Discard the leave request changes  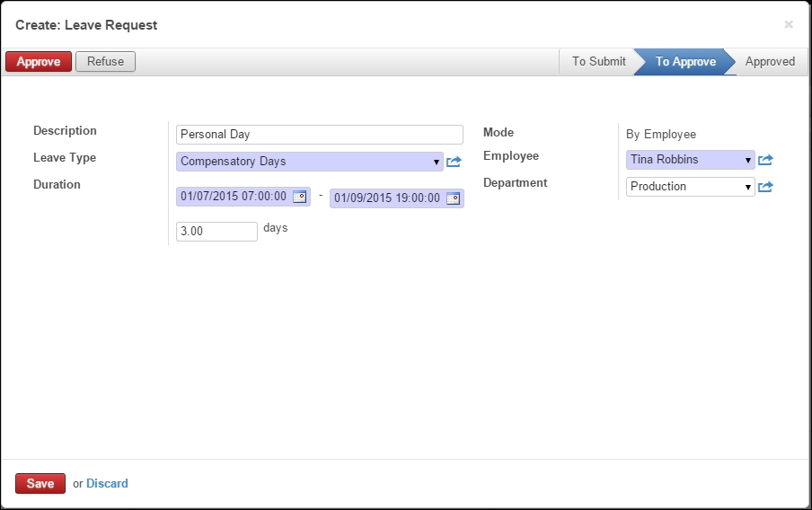click(x=107, y=483)
